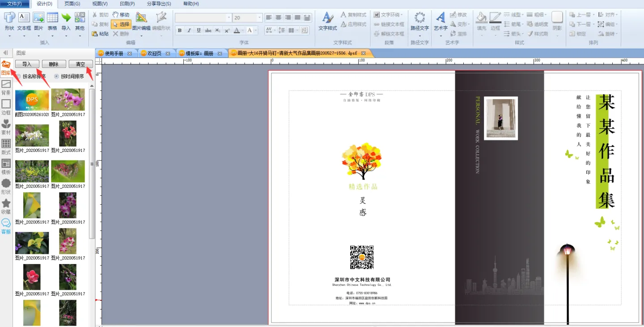This screenshot has height=327, width=644.
Task: Toggle underline text formatting
Action: 198,30
